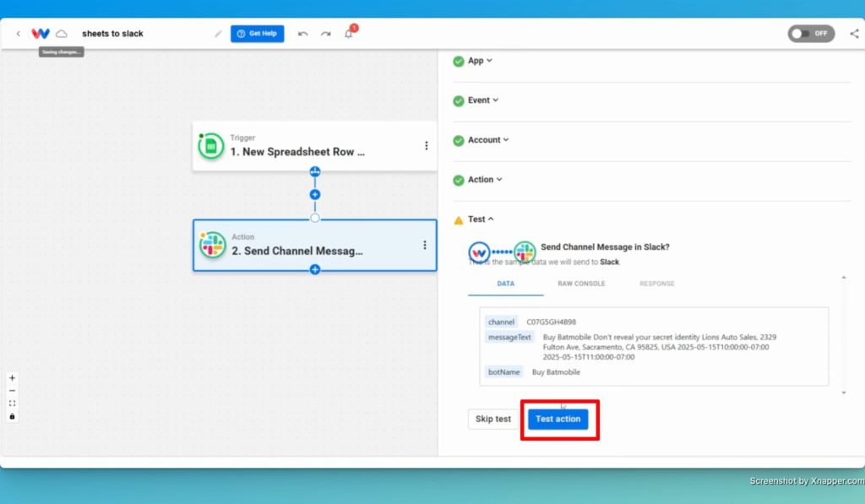Click the warning icon beside Test
The height and width of the screenshot is (504, 865).
[x=458, y=220]
